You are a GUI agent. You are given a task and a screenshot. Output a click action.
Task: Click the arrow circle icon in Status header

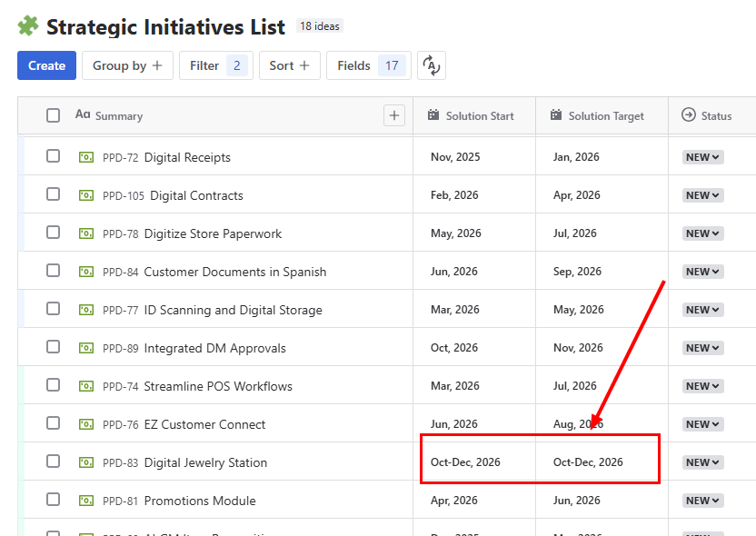(x=688, y=115)
